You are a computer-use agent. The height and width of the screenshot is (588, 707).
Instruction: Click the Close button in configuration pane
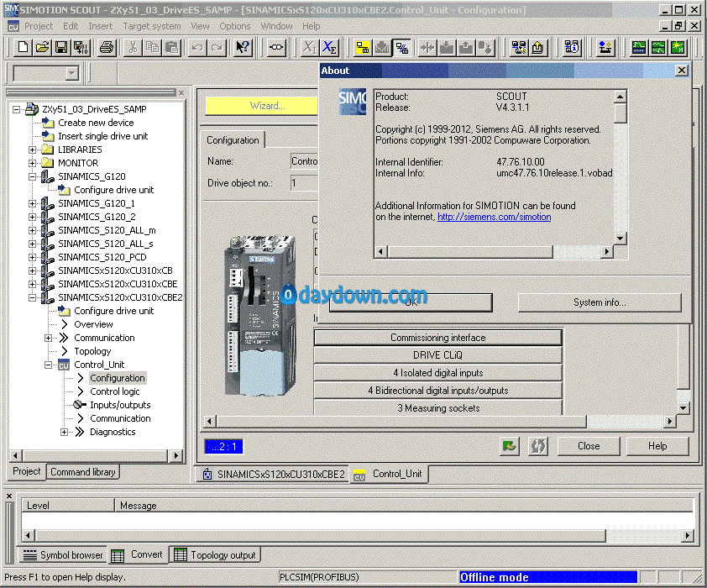click(x=589, y=446)
